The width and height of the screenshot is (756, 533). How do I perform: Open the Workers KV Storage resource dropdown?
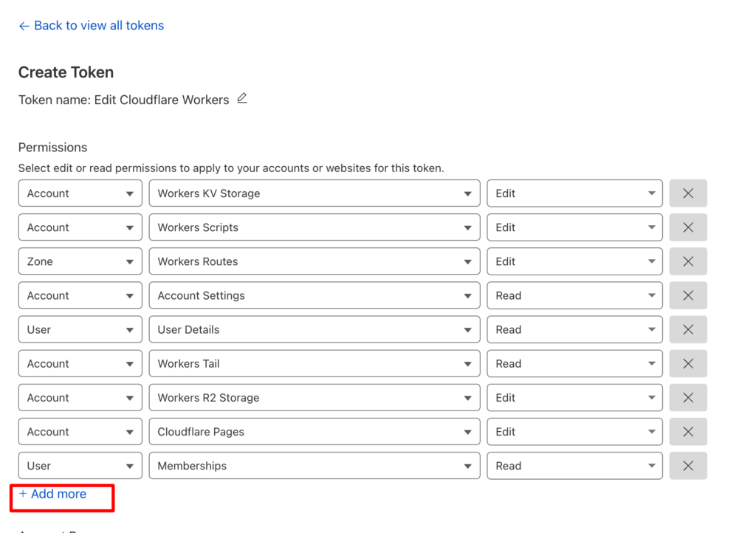(x=315, y=193)
